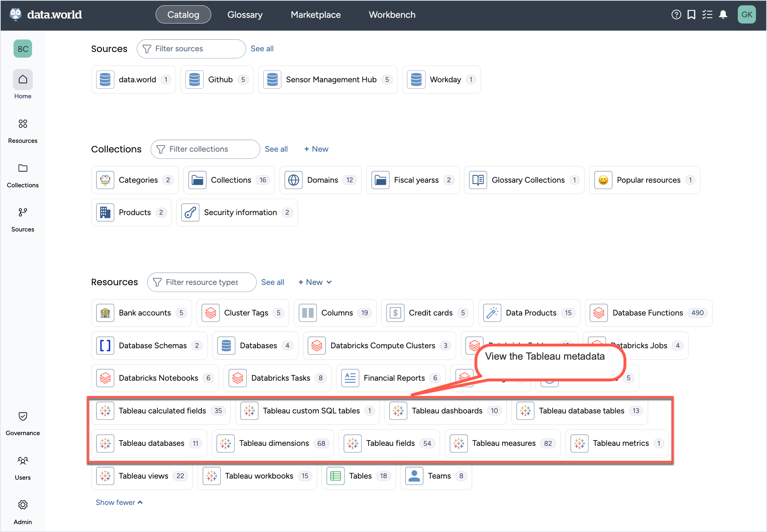Click the data.world owl logo
Screen dimensions: 767x532
[15, 14]
